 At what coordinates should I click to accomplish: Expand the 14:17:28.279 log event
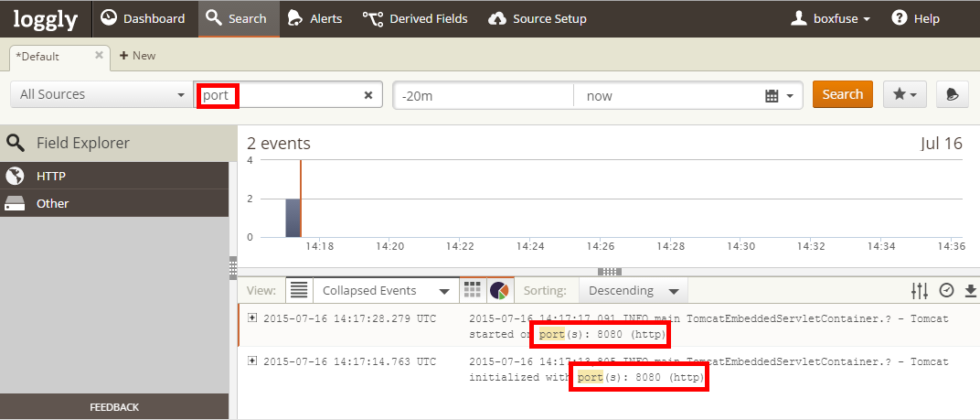pos(253,318)
